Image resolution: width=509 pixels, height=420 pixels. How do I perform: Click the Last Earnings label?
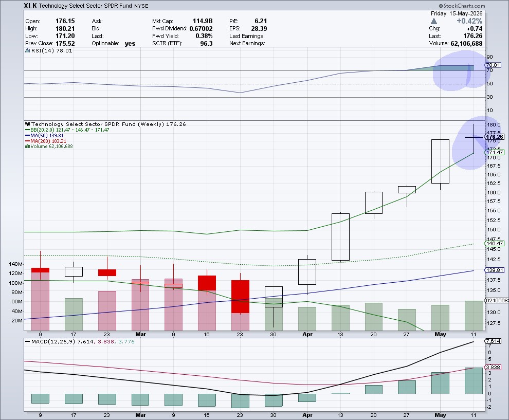coord(247,36)
